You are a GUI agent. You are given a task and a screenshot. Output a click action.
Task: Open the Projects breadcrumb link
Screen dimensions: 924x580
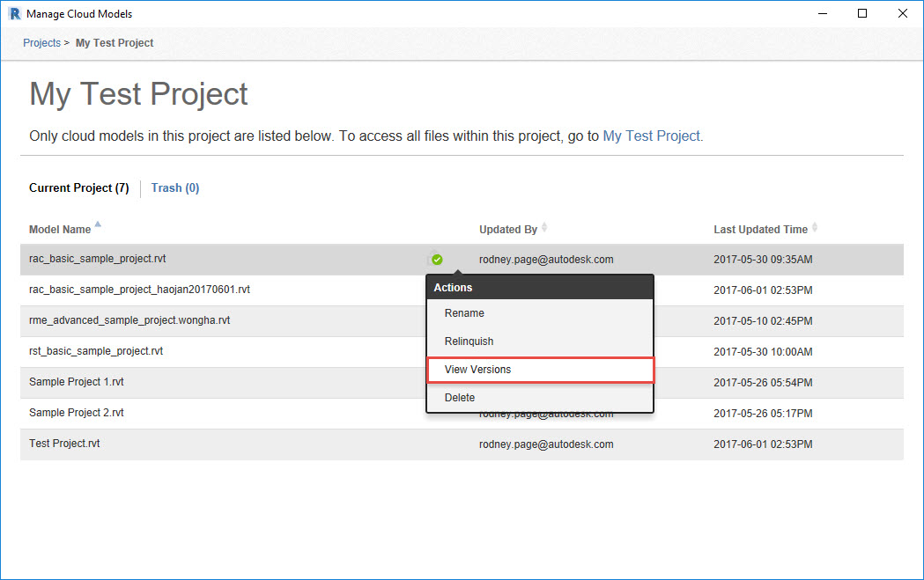click(41, 42)
